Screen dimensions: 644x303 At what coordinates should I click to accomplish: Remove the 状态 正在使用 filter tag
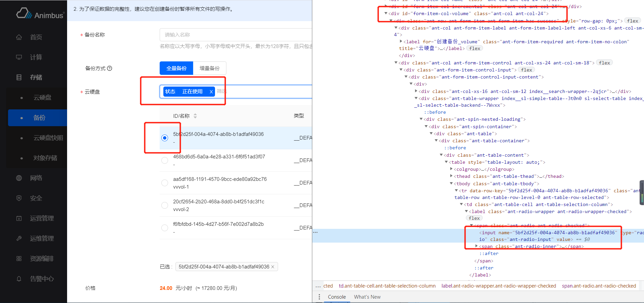(211, 92)
